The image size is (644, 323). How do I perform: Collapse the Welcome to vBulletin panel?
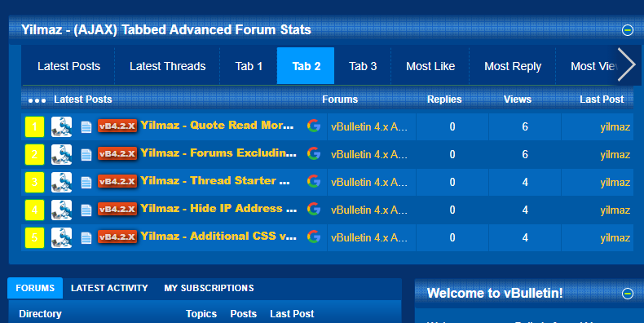(x=627, y=294)
